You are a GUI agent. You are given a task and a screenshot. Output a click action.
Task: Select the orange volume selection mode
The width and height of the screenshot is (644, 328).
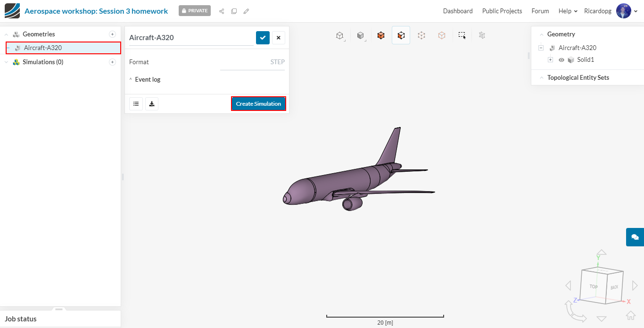pos(381,35)
